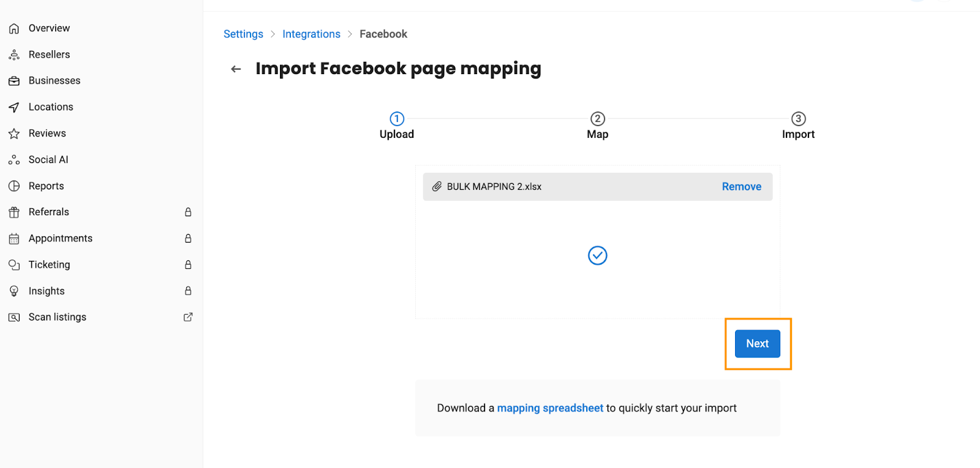Click the Resellers icon in the sidebar

pyautogui.click(x=14, y=55)
